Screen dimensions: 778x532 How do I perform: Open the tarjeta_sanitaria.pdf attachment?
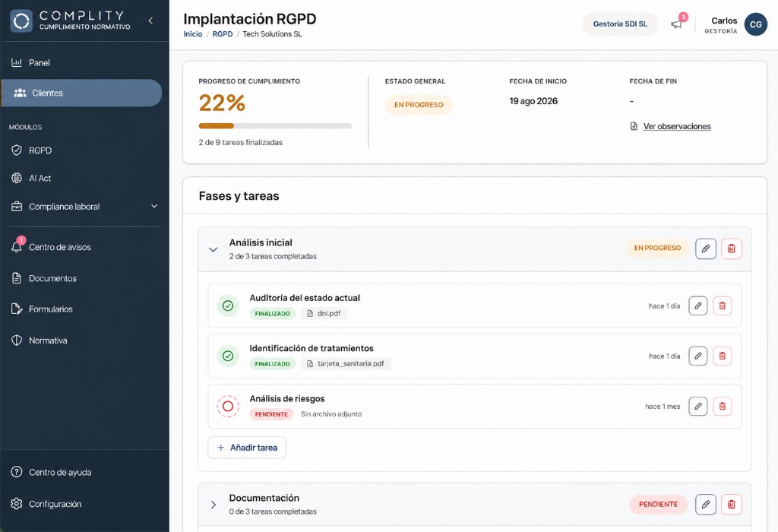[346, 364]
